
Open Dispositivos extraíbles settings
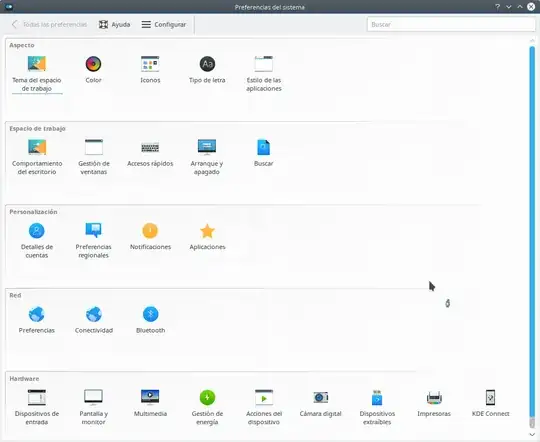coord(377,407)
